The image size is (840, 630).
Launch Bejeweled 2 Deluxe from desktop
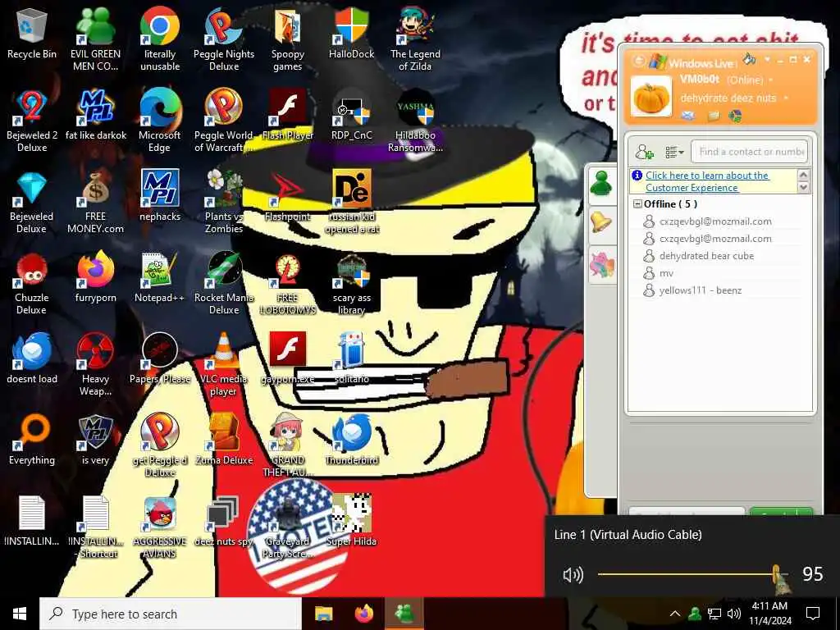pos(32,121)
